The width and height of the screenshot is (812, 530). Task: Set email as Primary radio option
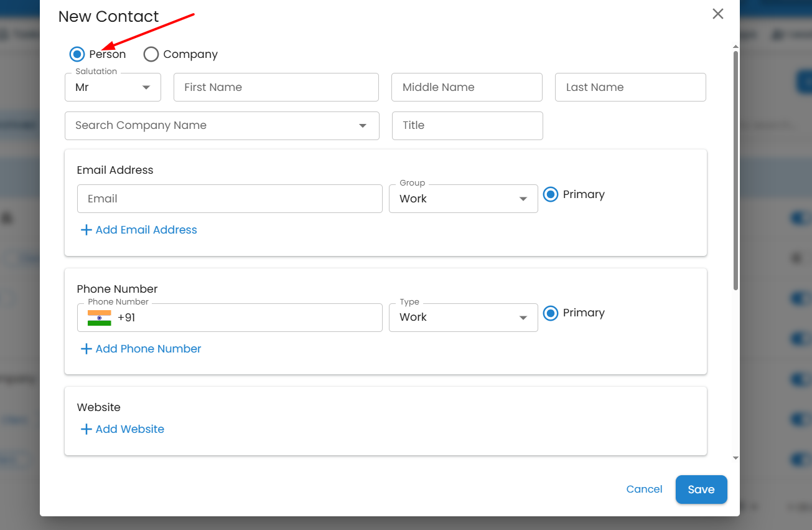550,194
